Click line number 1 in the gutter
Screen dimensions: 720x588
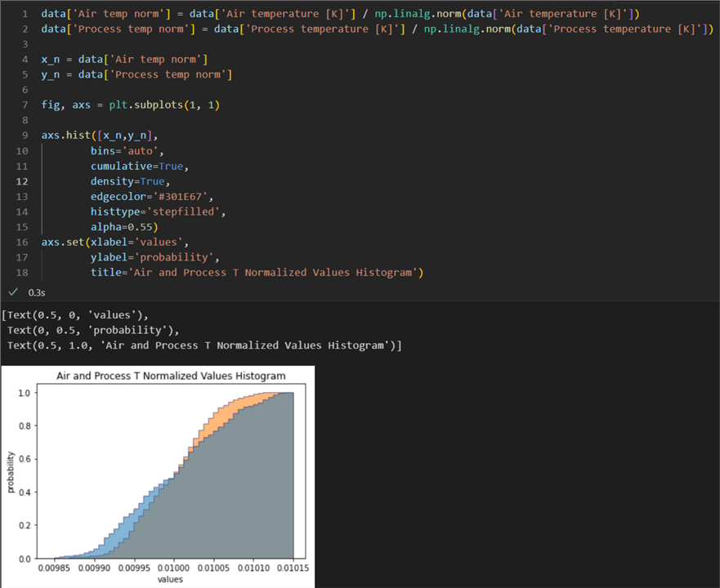click(25, 15)
